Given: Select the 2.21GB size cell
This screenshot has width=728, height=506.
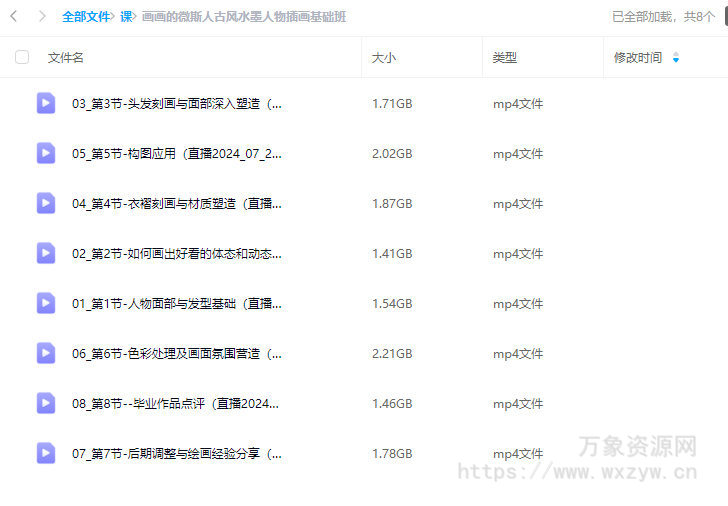Looking at the screenshot, I should coord(392,354).
